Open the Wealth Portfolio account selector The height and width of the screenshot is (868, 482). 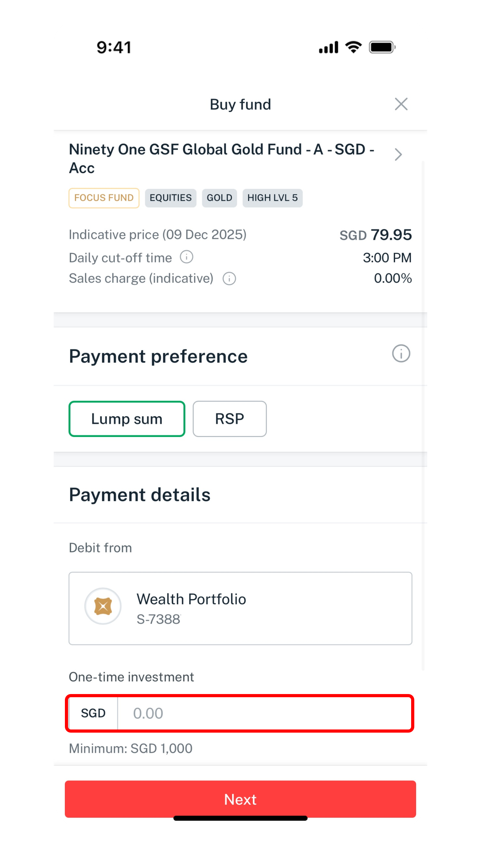tap(240, 608)
